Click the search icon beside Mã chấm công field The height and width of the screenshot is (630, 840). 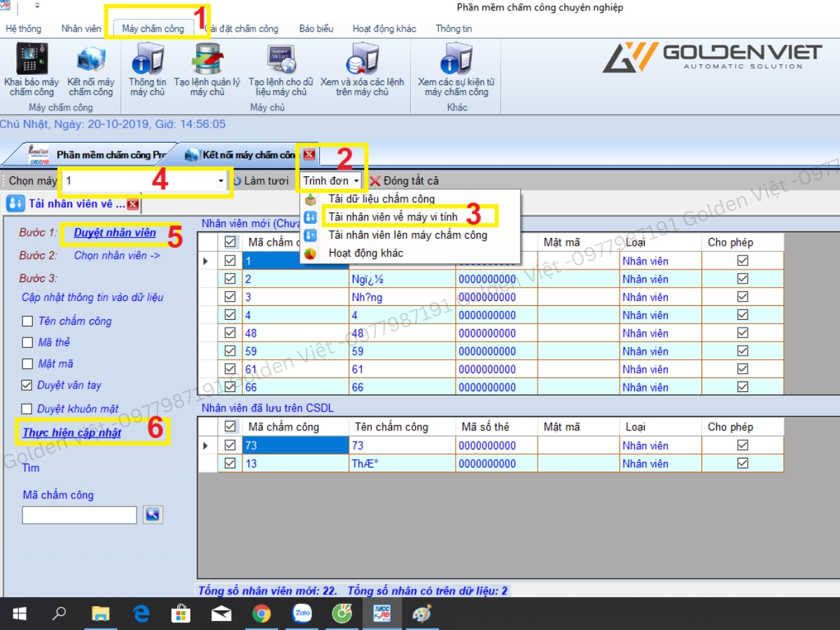153,515
